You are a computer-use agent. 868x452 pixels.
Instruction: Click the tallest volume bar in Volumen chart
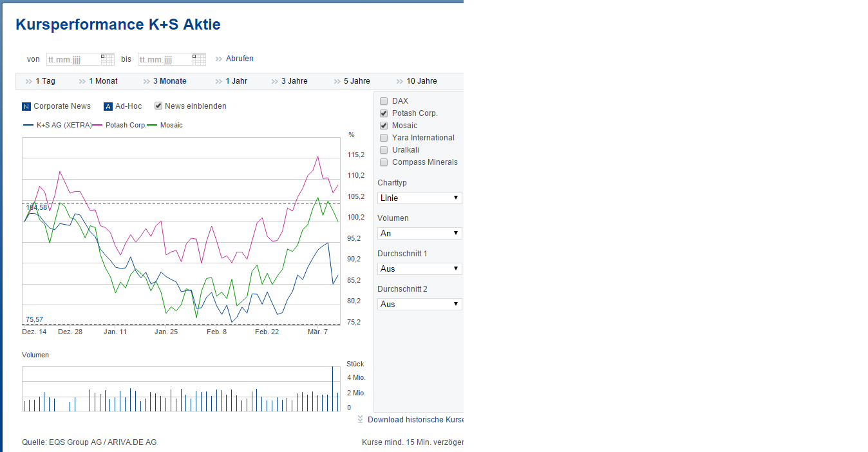click(x=333, y=388)
